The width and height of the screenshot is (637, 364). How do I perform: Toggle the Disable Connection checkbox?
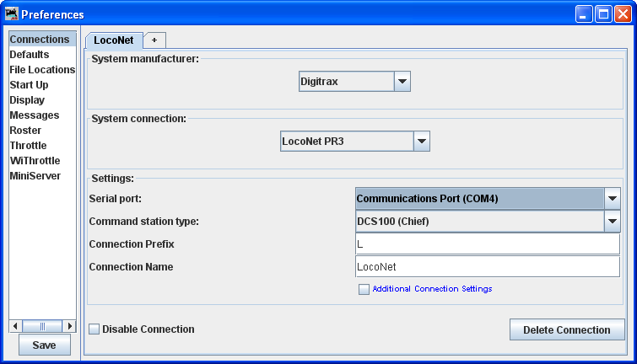(x=94, y=329)
